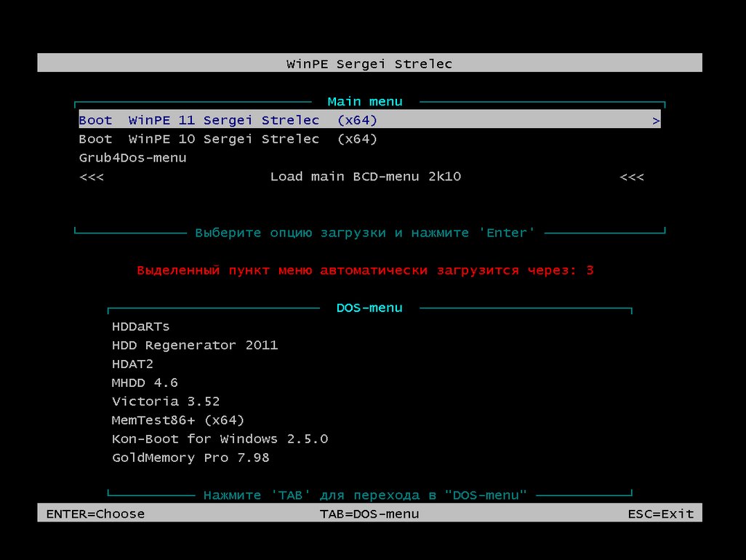Start HDD Regenerator 2011

pos(195,345)
